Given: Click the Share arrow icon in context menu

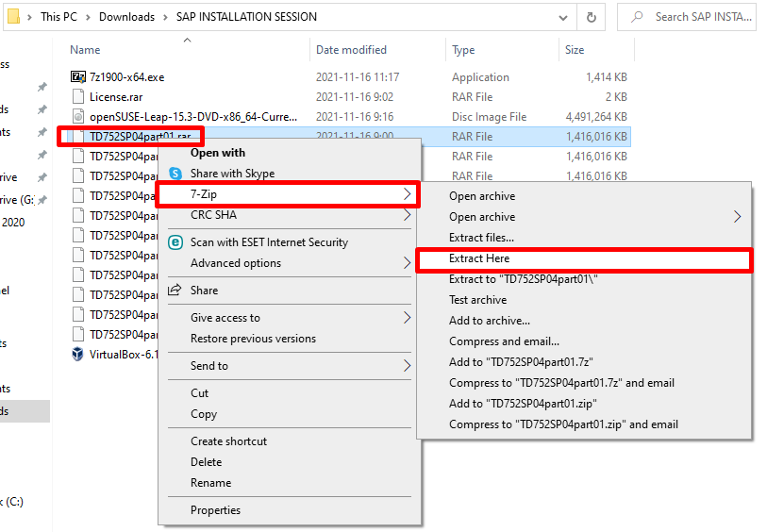Looking at the screenshot, I should coord(175,290).
